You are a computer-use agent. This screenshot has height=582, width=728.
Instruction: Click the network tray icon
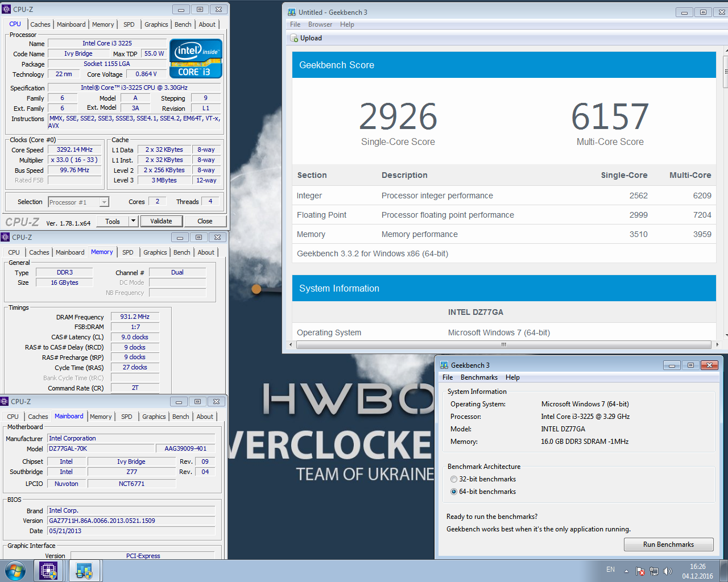click(x=653, y=571)
